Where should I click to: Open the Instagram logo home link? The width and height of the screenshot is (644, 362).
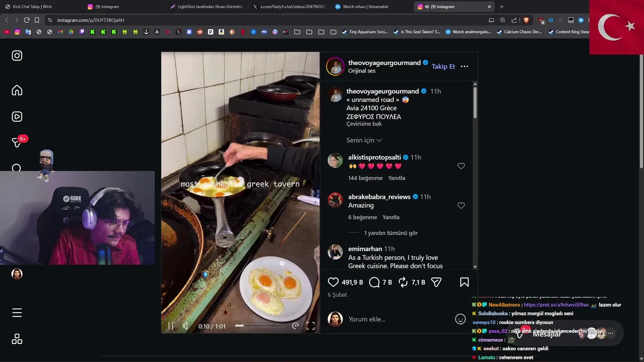pyautogui.click(x=17, y=56)
